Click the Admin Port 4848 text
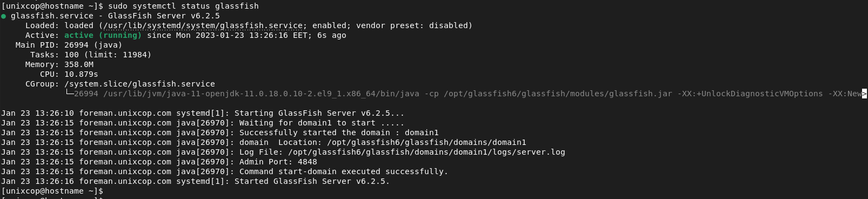Image resolution: width=868 pixels, height=199 pixels. [278, 162]
